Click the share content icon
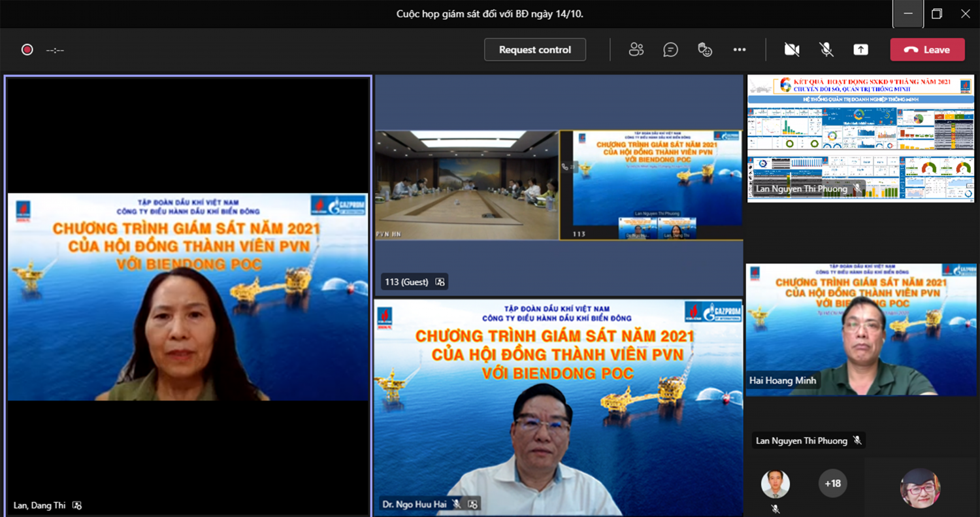Screen dimensions: 980x517 coord(860,50)
